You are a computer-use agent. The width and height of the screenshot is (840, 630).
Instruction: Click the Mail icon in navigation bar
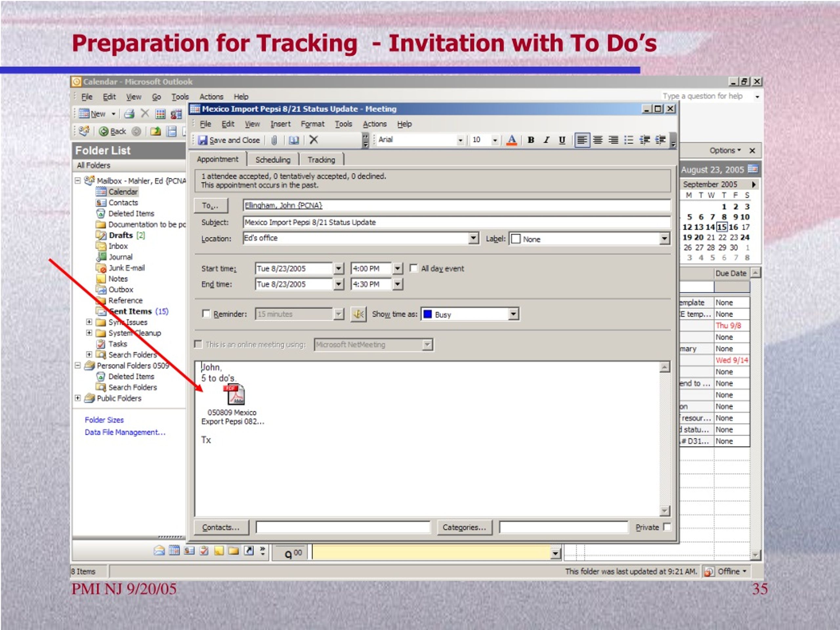coord(159,551)
